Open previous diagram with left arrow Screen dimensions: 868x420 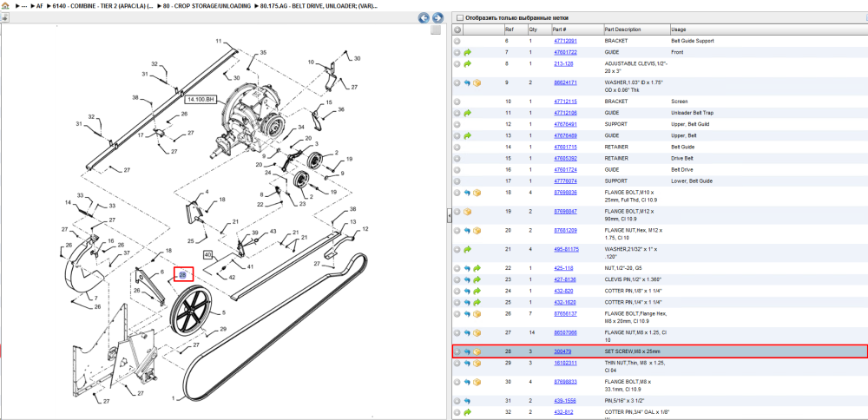tap(424, 17)
